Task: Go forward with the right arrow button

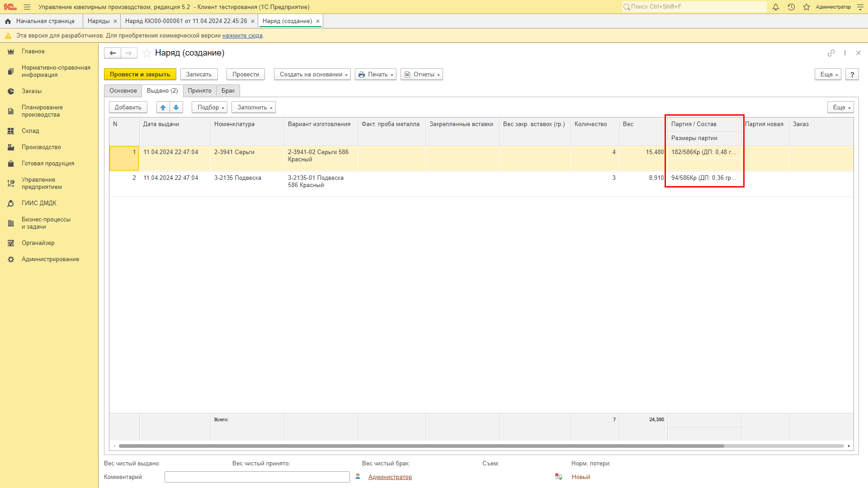Action: [x=129, y=53]
